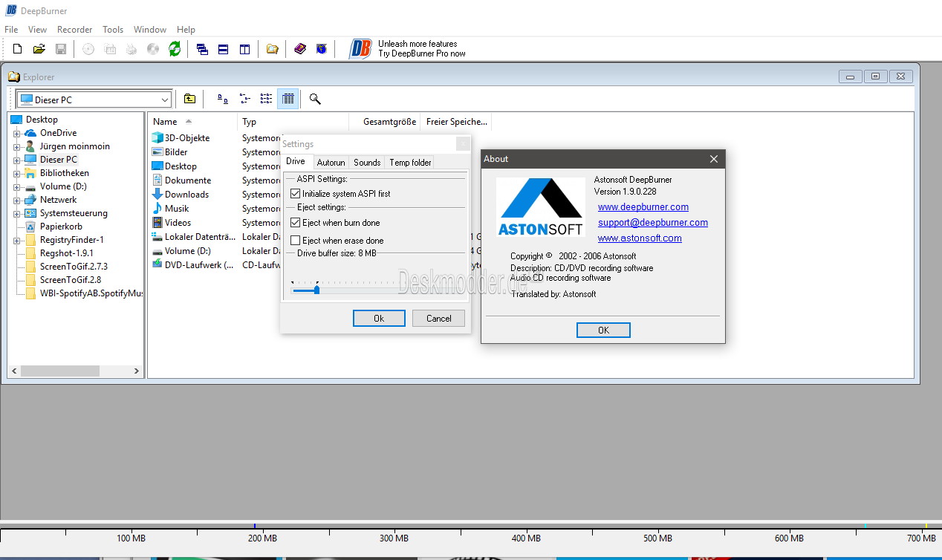Switch Explorer to small icons view
Image resolution: width=942 pixels, height=560 pixels.
coord(244,99)
